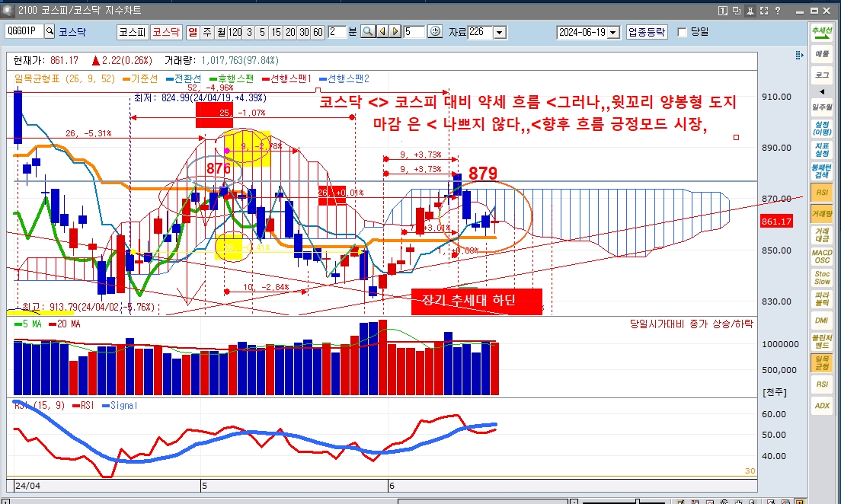Collapse the sidebar with the black left triangle
Viewport: 841px width, 504px height.
coord(822,91)
